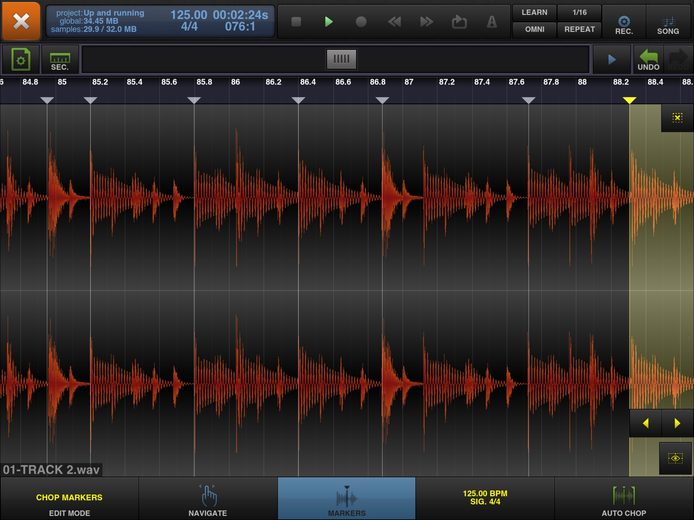Switch to SONG mode
Screen dimensions: 694x520
(668, 23)
